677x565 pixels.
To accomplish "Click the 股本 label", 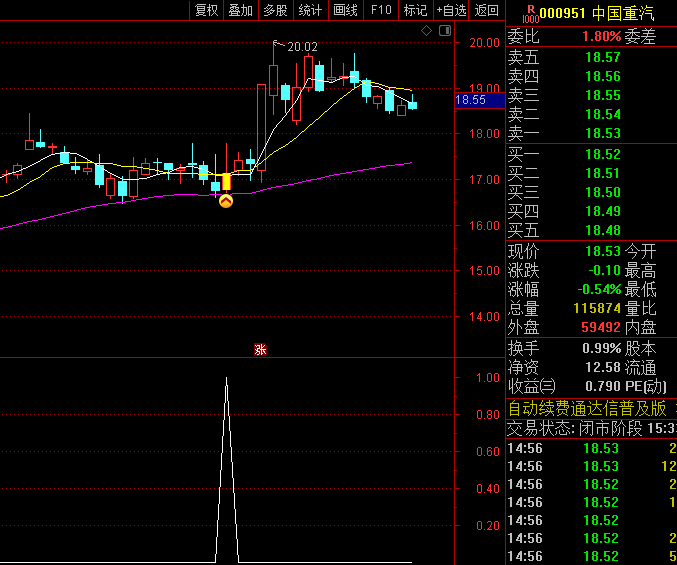I will (x=640, y=348).
